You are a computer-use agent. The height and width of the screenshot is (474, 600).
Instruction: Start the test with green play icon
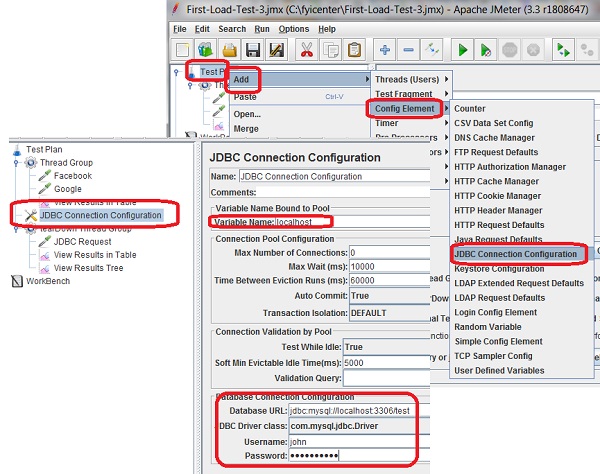point(463,50)
